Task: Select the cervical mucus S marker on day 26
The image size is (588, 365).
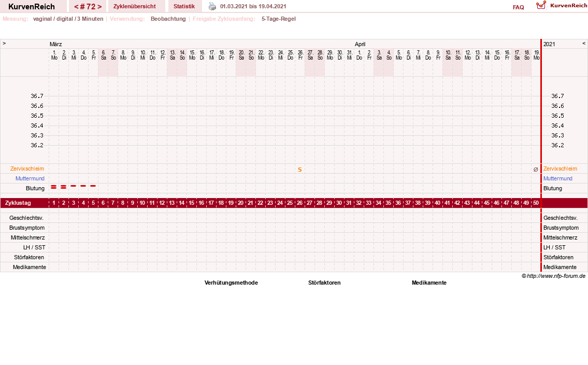Action: [x=299, y=170]
